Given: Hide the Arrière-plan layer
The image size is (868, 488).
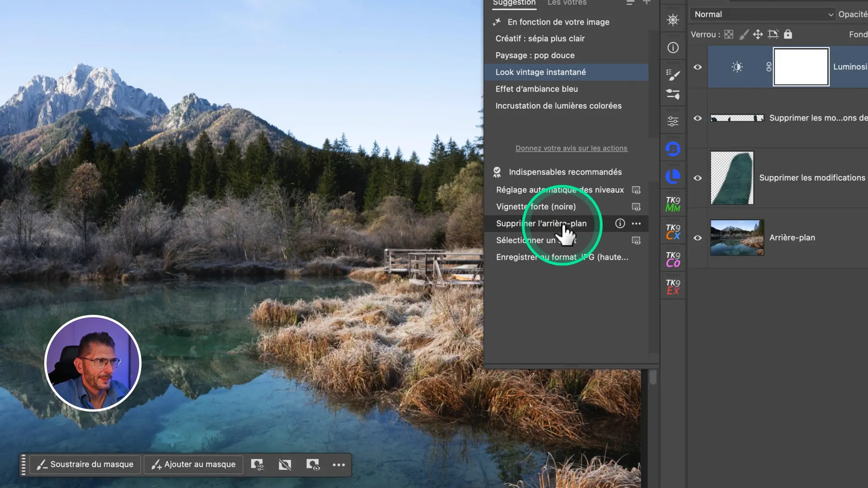Looking at the screenshot, I should click(x=698, y=238).
